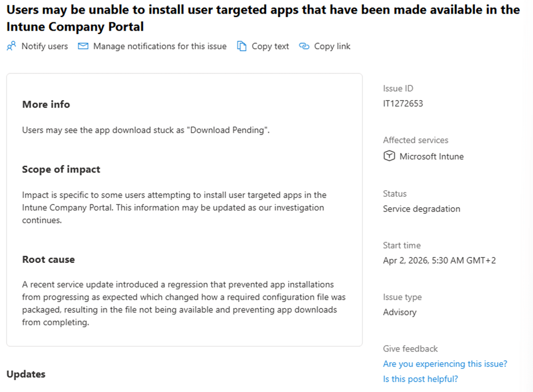Open 'Are you experiencing this issue?' link
Viewport: 533px width, 392px height.
(445, 364)
